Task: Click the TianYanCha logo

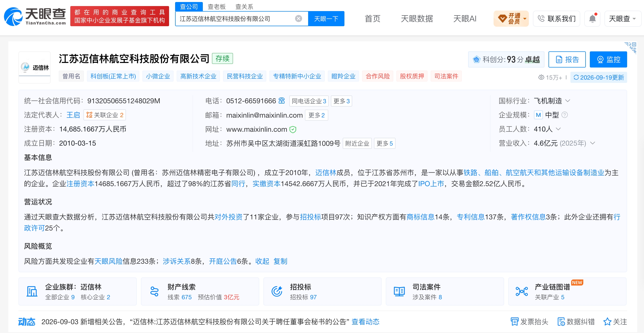Action: pyautogui.click(x=35, y=17)
